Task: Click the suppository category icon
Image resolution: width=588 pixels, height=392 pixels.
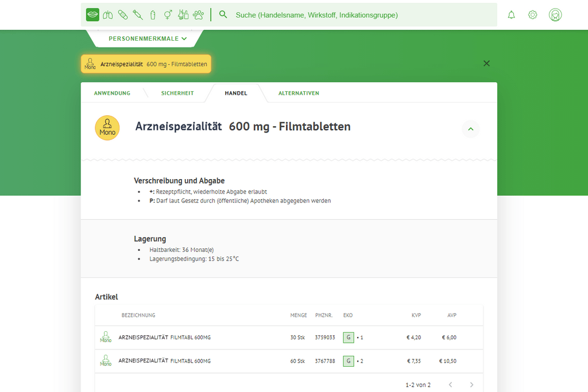Action: [x=152, y=14]
